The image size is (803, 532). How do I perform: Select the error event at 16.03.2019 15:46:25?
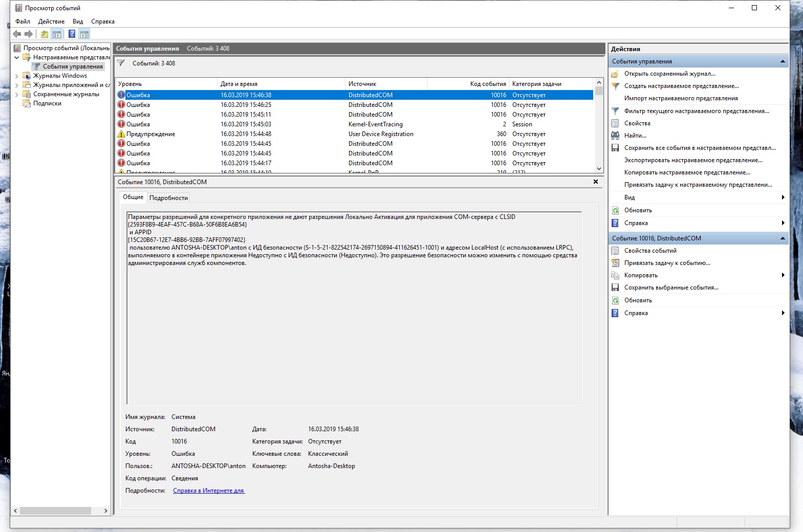(x=355, y=105)
